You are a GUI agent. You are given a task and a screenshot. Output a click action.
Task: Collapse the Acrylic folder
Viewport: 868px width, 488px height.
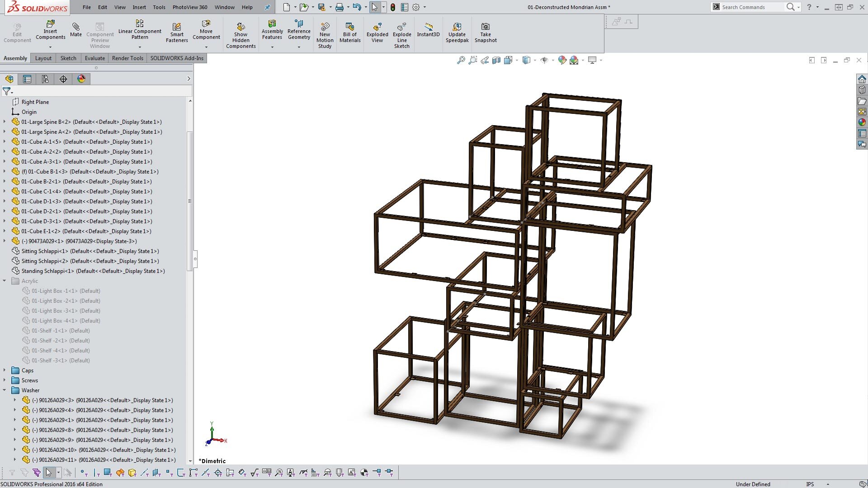tap(5, 281)
